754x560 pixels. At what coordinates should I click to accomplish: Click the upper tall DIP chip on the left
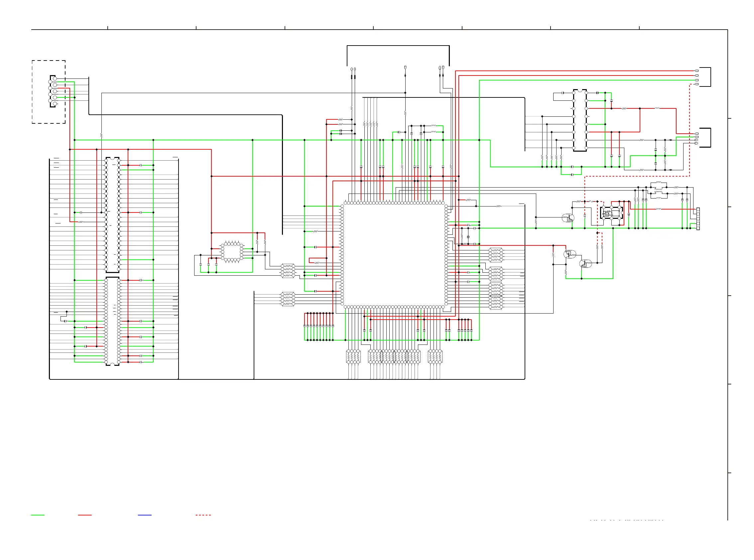(x=112, y=215)
